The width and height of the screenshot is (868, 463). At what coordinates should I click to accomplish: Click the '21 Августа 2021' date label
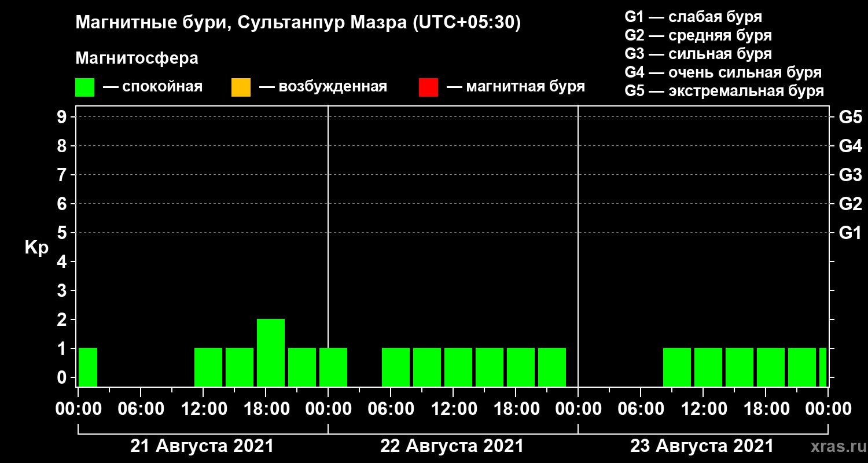(x=202, y=446)
